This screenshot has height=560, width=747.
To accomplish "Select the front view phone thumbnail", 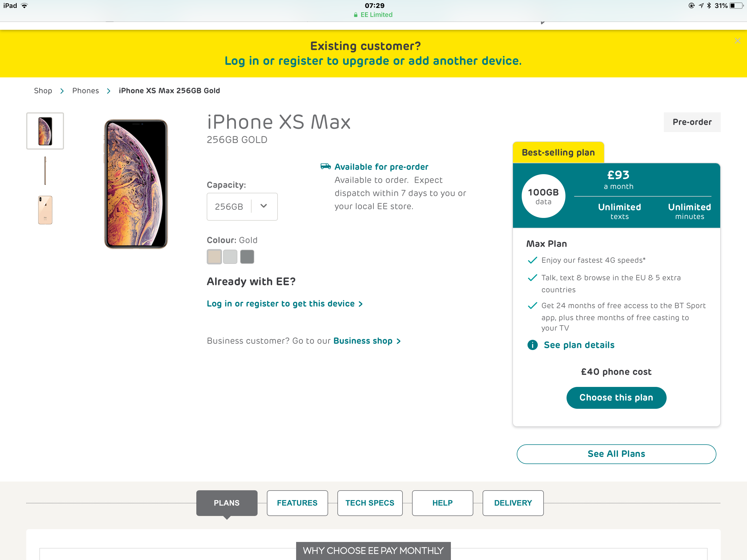I will (45, 131).
